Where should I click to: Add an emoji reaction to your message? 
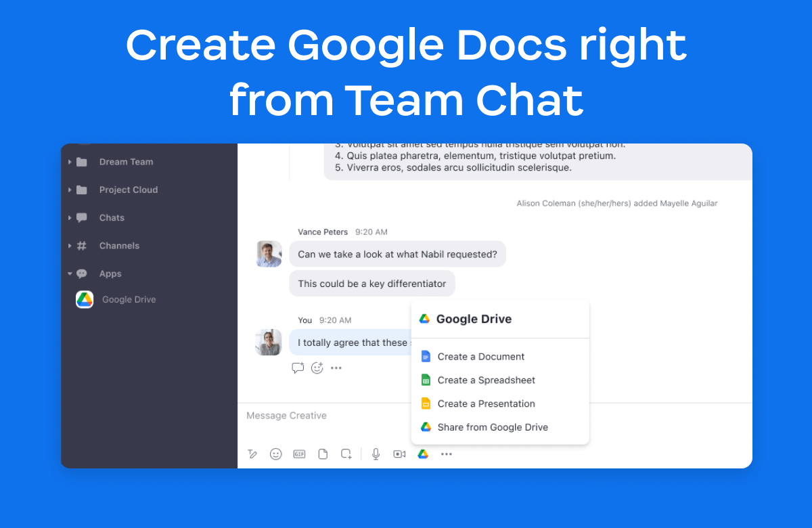317,368
